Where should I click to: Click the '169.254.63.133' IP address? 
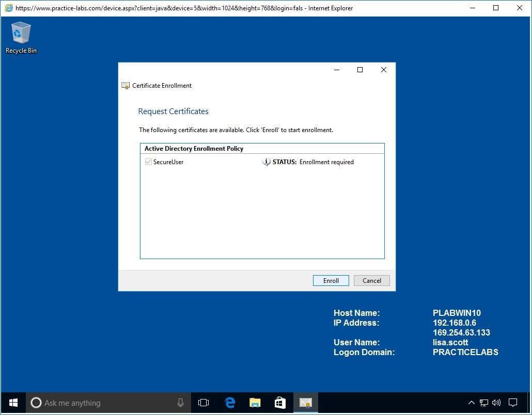(x=461, y=332)
